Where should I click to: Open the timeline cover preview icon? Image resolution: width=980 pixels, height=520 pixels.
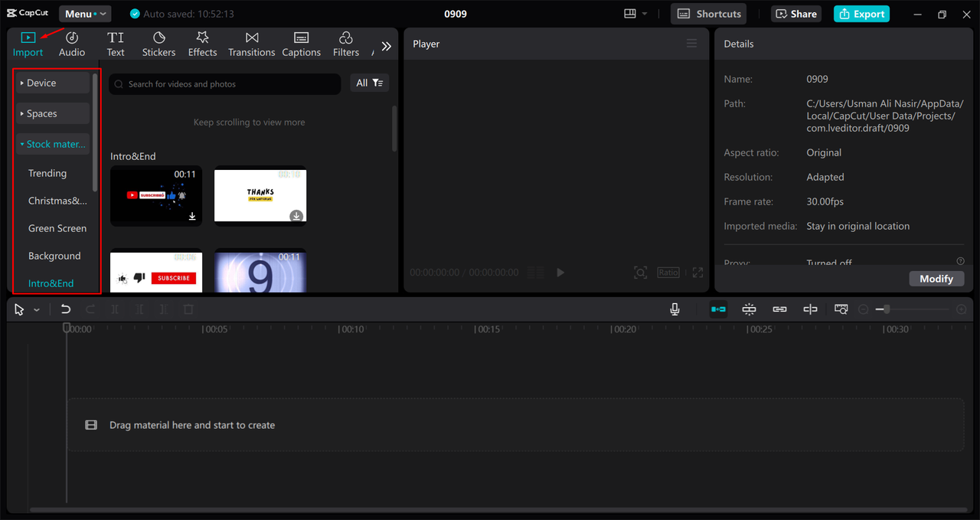pos(841,309)
